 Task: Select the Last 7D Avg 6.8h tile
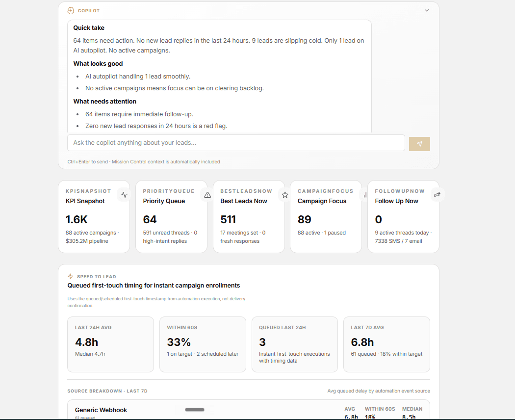tap(386, 344)
